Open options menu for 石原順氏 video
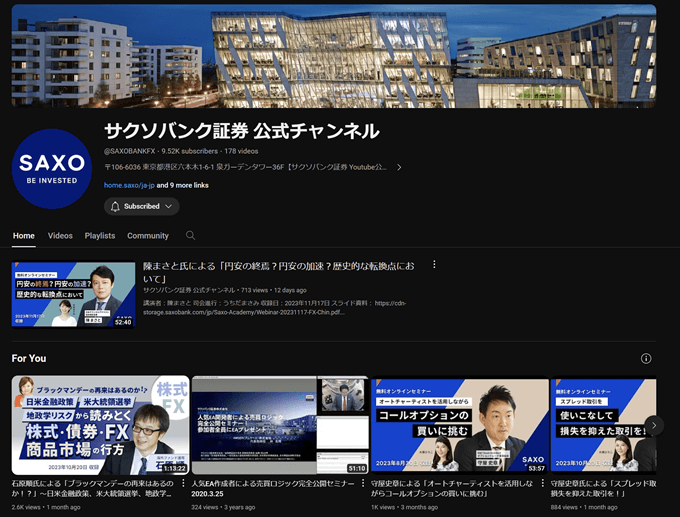 point(183,483)
